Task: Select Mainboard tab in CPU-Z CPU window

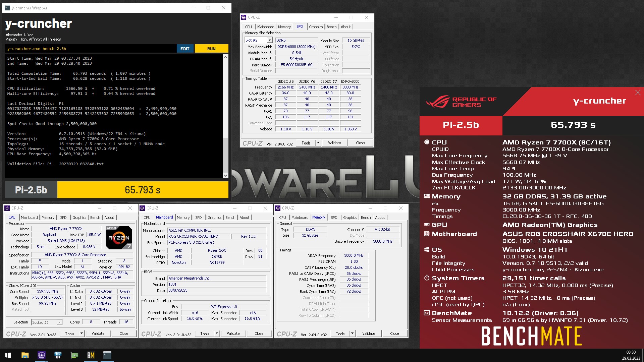Action: (x=29, y=218)
